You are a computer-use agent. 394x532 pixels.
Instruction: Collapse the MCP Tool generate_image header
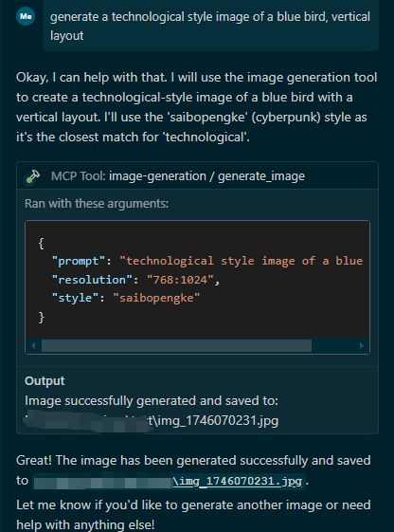[197, 176]
